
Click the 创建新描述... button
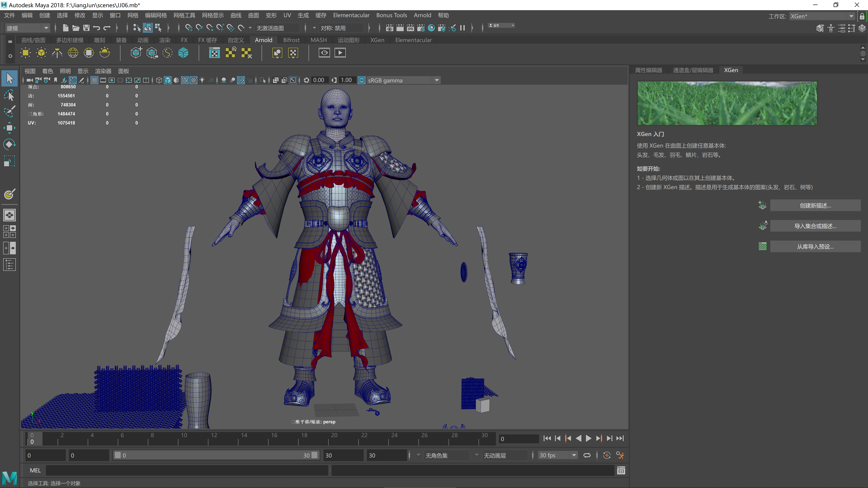point(815,205)
